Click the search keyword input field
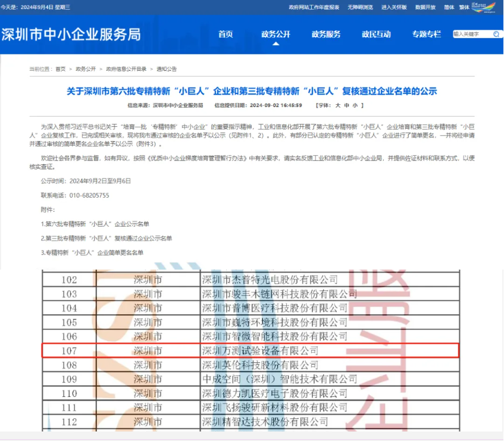 (472, 34)
